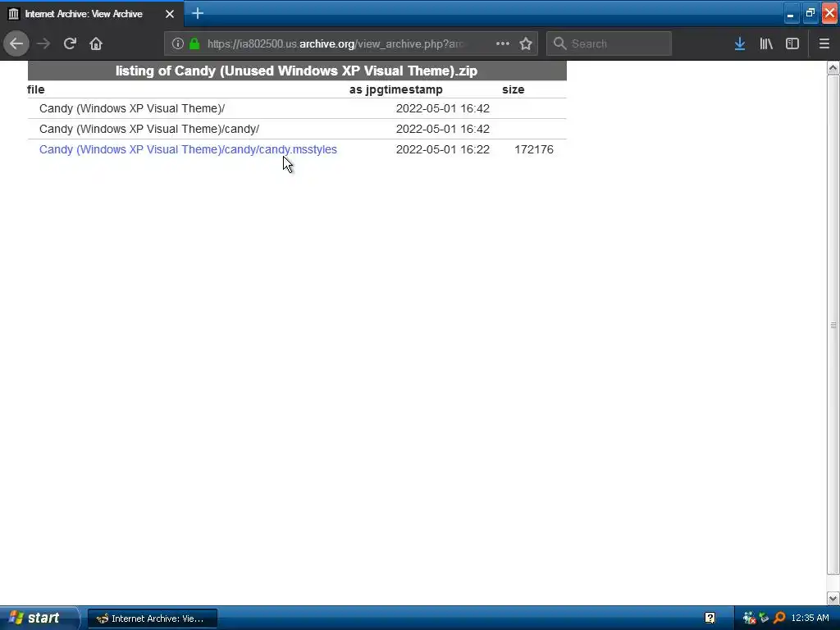Open a new tab with plus button

(x=198, y=13)
